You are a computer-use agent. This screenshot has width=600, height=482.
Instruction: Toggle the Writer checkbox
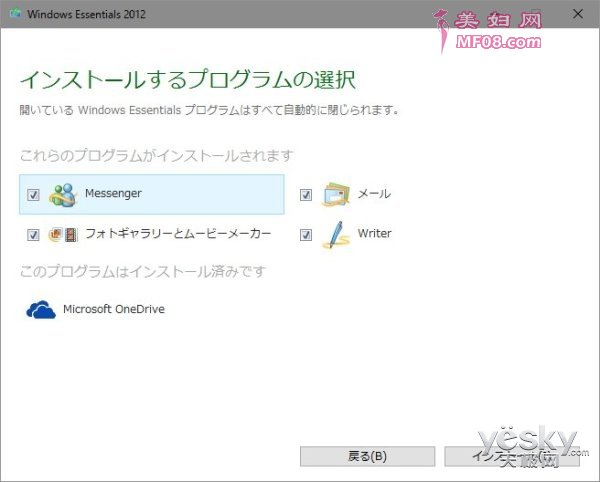click(306, 234)
